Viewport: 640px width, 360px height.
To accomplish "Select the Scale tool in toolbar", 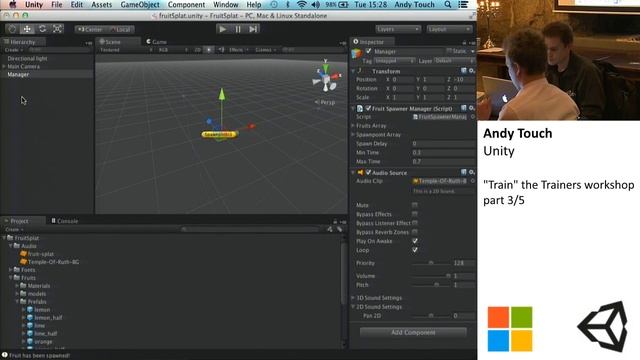I will click(57, 29).
